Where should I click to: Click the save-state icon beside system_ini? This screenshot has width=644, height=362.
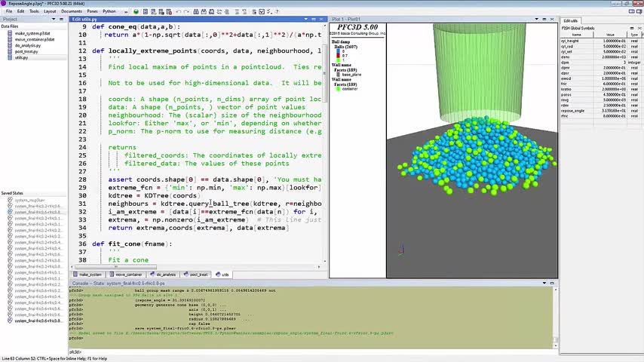tap(10, 200)
